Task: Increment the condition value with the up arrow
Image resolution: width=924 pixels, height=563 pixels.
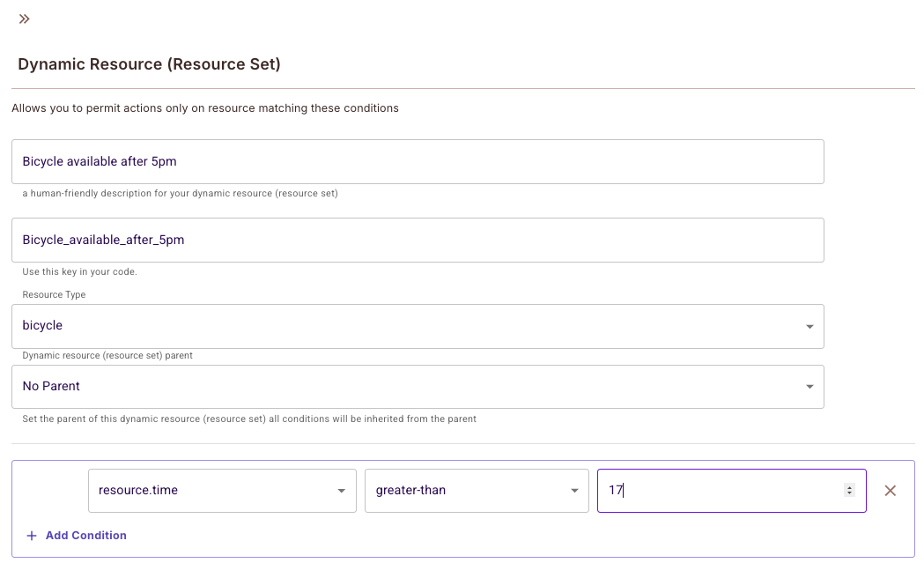Action: click(847, 485)
